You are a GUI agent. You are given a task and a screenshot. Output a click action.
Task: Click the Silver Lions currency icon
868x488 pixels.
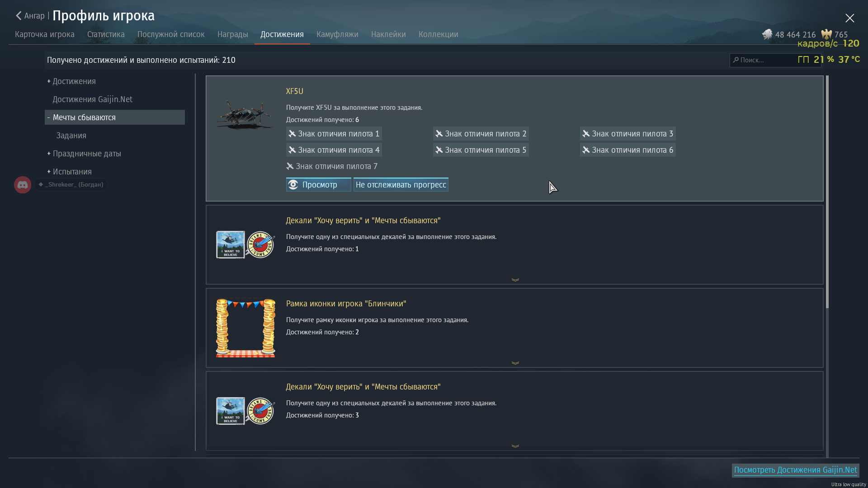coord(767,34)
